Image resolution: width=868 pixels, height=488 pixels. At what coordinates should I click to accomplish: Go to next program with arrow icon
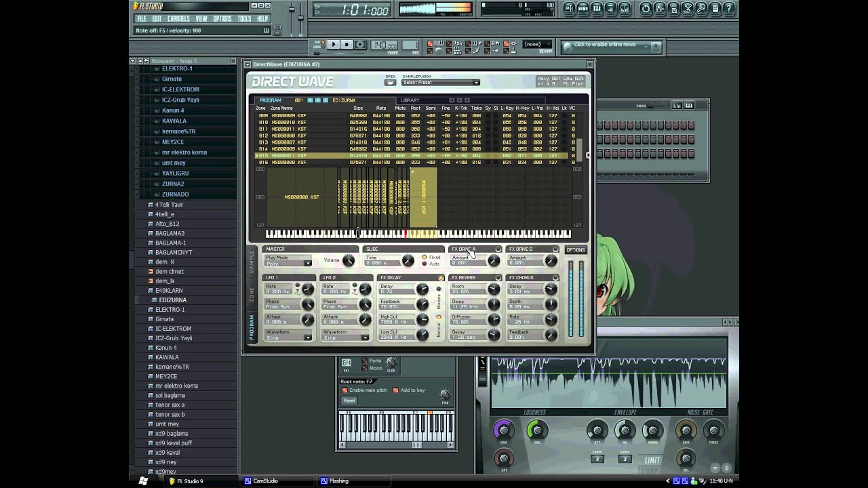(317, 100)
